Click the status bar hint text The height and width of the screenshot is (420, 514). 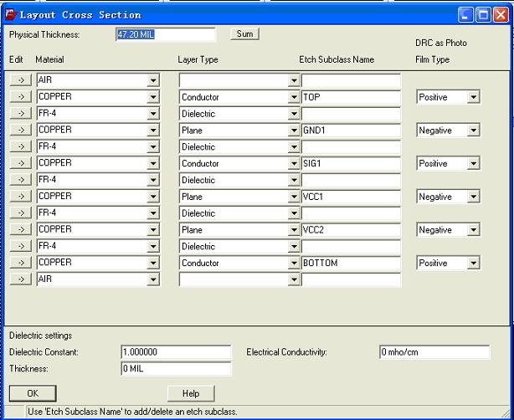132,412
